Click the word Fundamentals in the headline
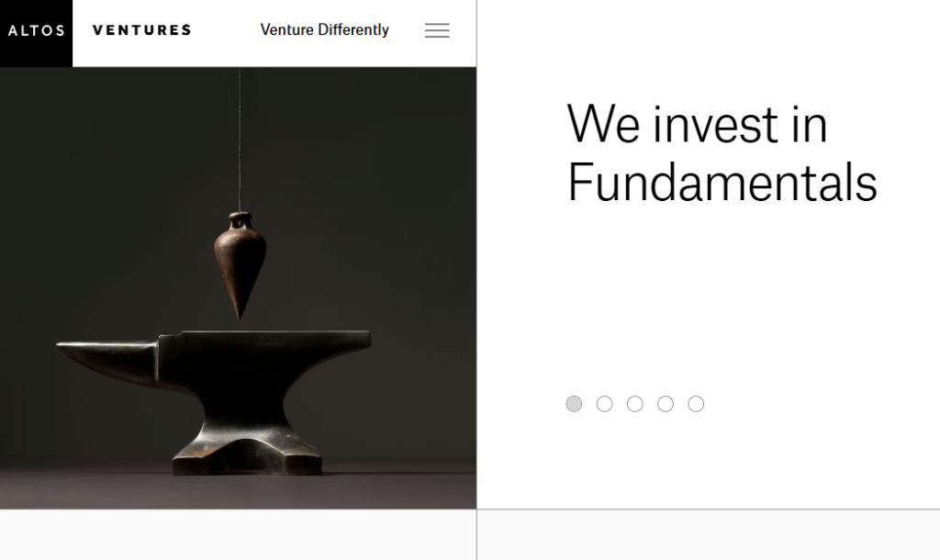Screen dimensions: 940x560 click(x=722, y=181)
